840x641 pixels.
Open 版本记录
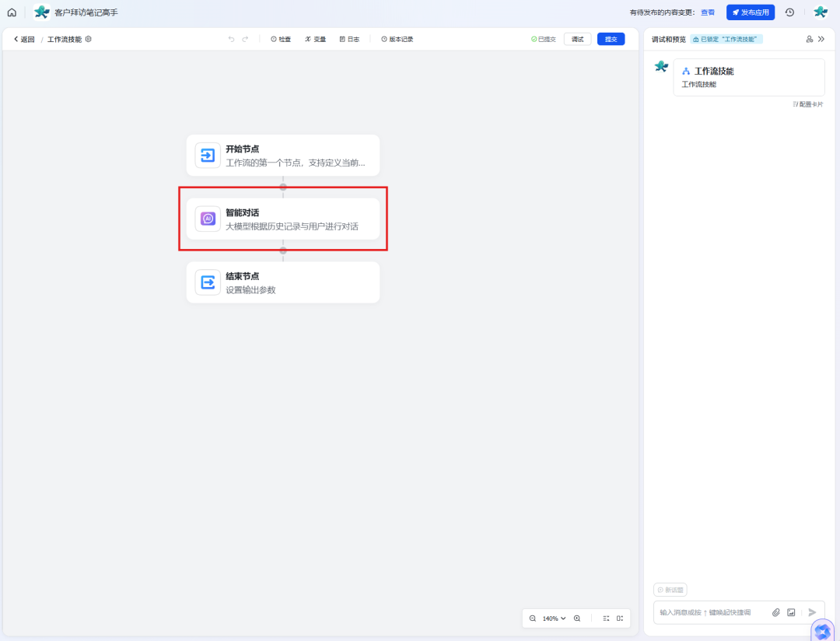tap(397, 39)
